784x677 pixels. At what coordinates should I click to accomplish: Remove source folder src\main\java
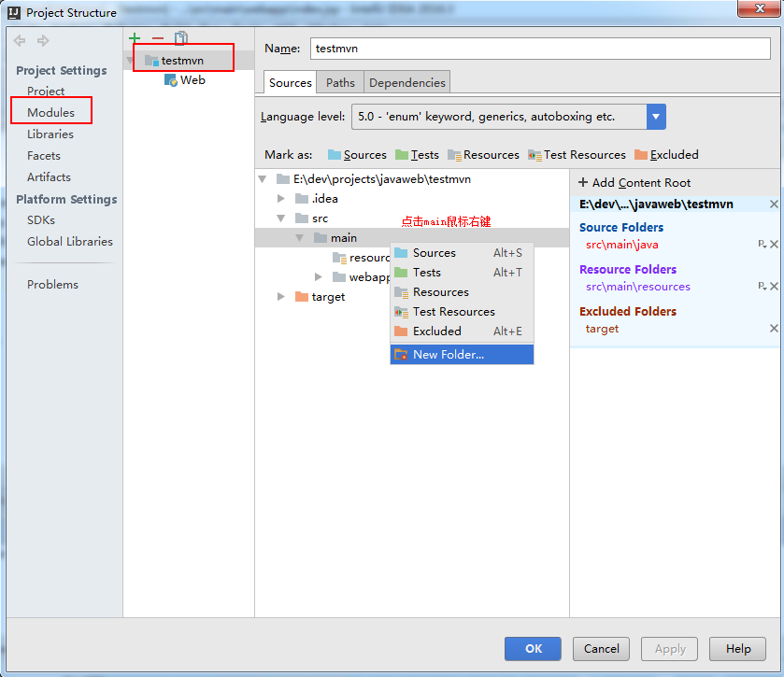[x=774, y=245]
